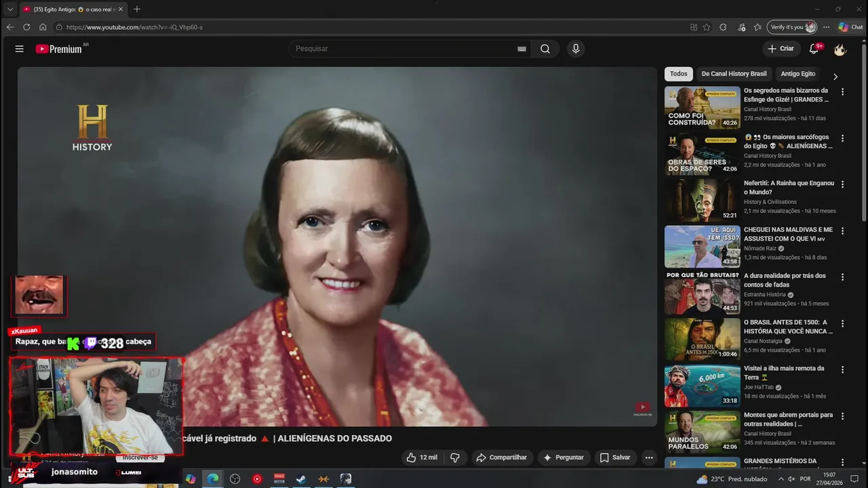This screenshot has width=868, height=488.
Task: Open the maiores sarcófagos video thumbnail
Action: [702, 154]
